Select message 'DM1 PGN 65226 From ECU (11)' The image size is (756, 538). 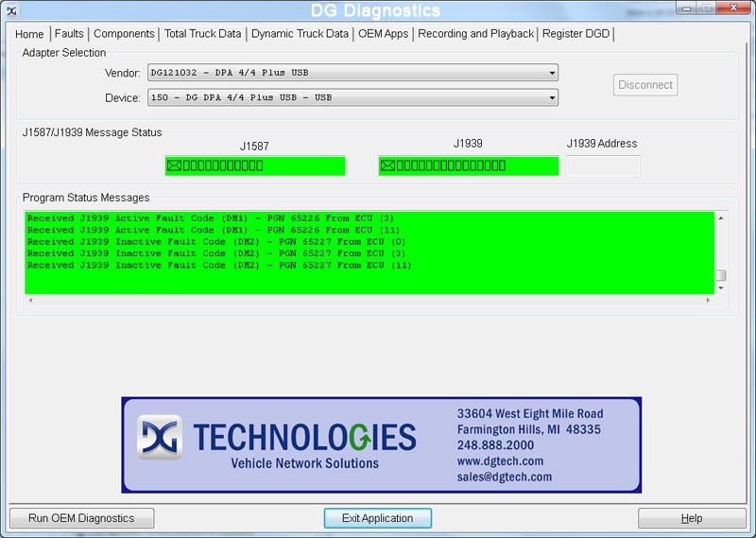214,230
